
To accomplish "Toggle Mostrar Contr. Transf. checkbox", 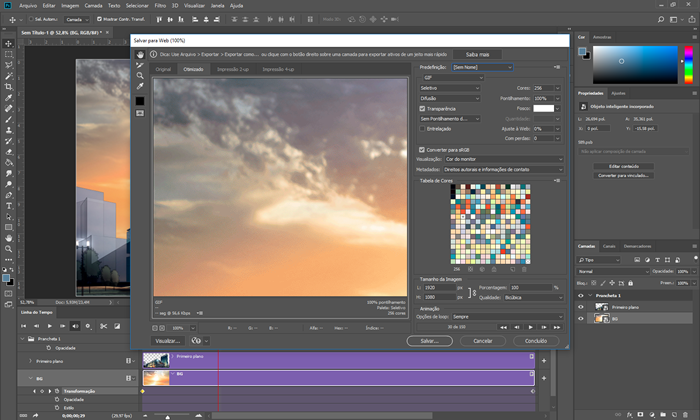I will (x=99, y=19).
